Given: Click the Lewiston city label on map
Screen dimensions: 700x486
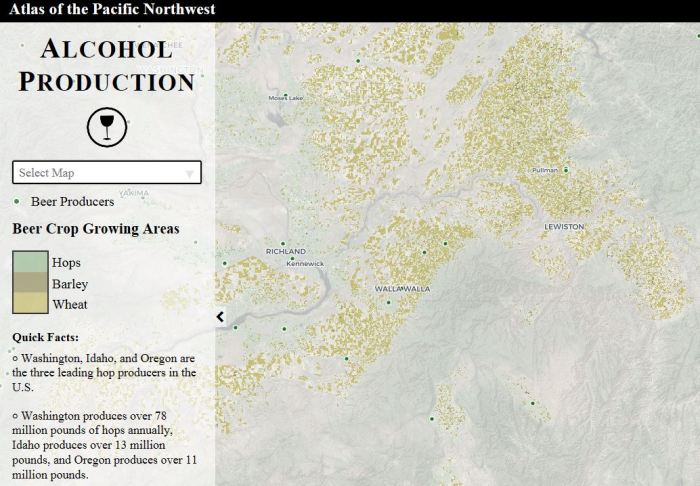Looking at the screenshot, I should 564,227.
